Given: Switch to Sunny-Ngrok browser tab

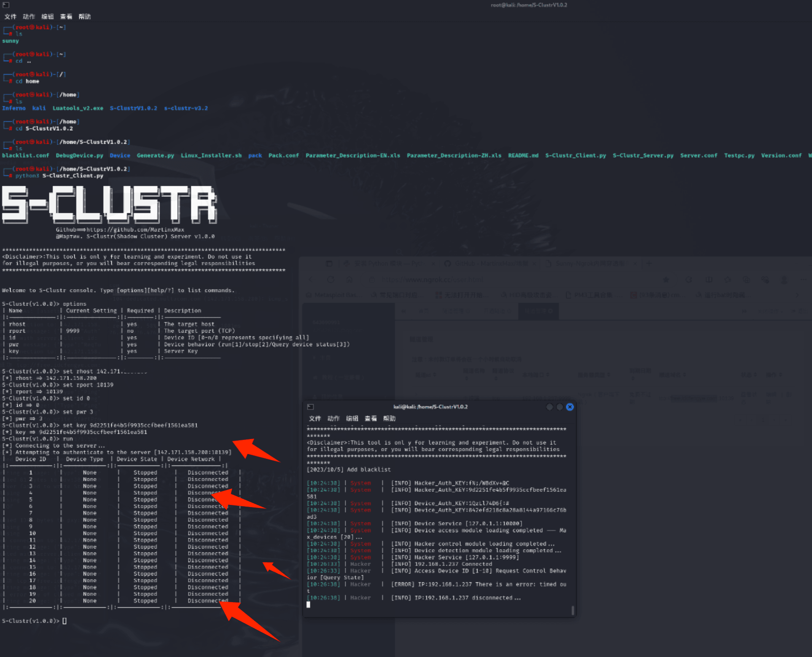Looking at the screenshot, I should click(590, 263).
